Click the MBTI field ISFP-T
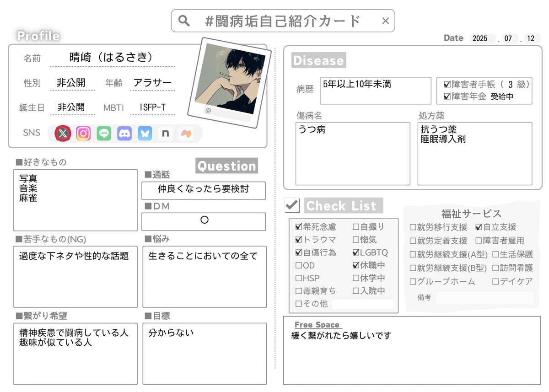Screen dimensions: 549x392 (152, 107)
